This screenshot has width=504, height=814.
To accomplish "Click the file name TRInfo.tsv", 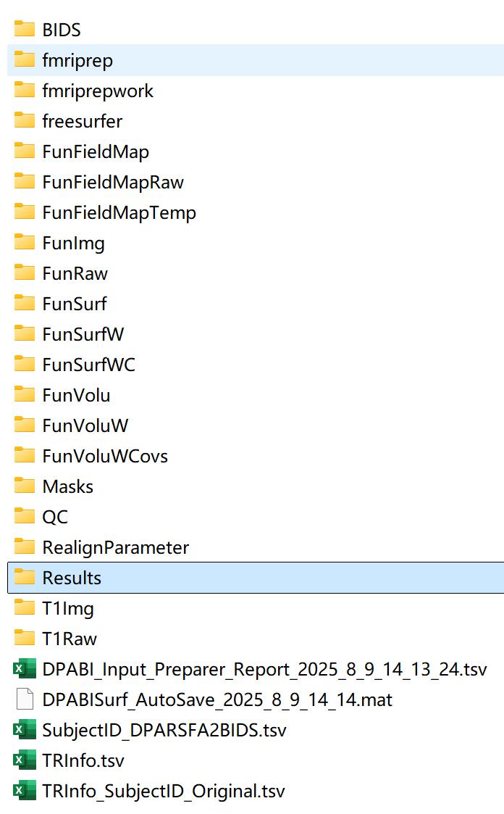I will (83, 760).
